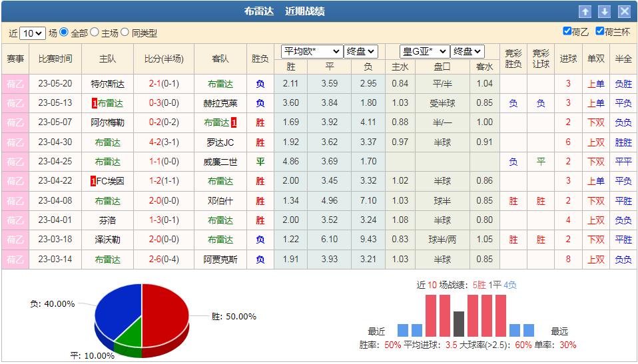Viewport: 638px width, 364px height.
Task: Open team link 阿尔梅勒
Action: click(107, 123)
